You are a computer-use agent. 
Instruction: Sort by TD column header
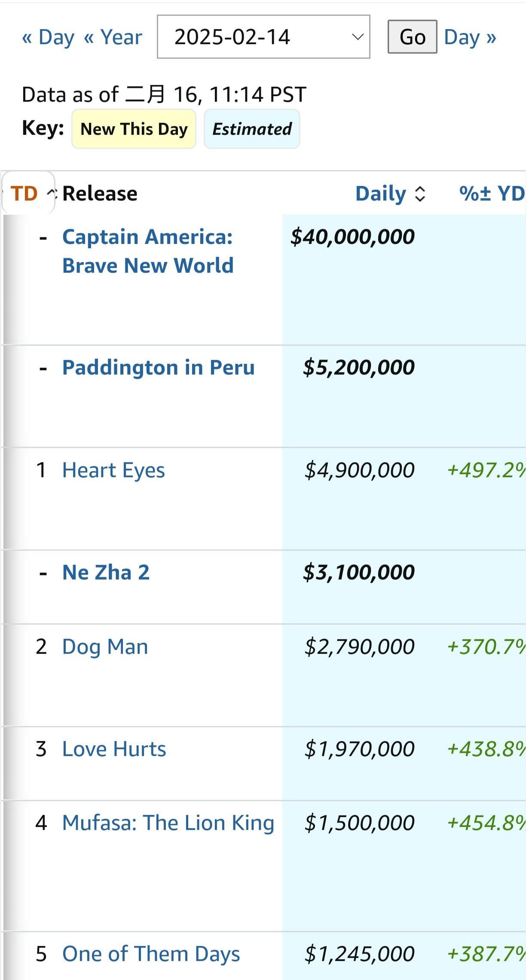tap(24, 193)
